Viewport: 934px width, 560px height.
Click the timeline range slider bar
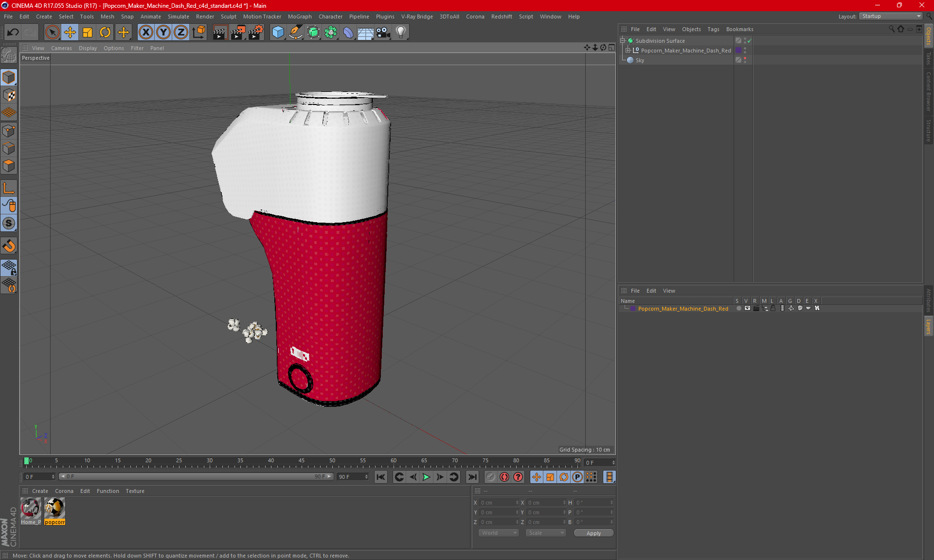click(x=196, y=476)
